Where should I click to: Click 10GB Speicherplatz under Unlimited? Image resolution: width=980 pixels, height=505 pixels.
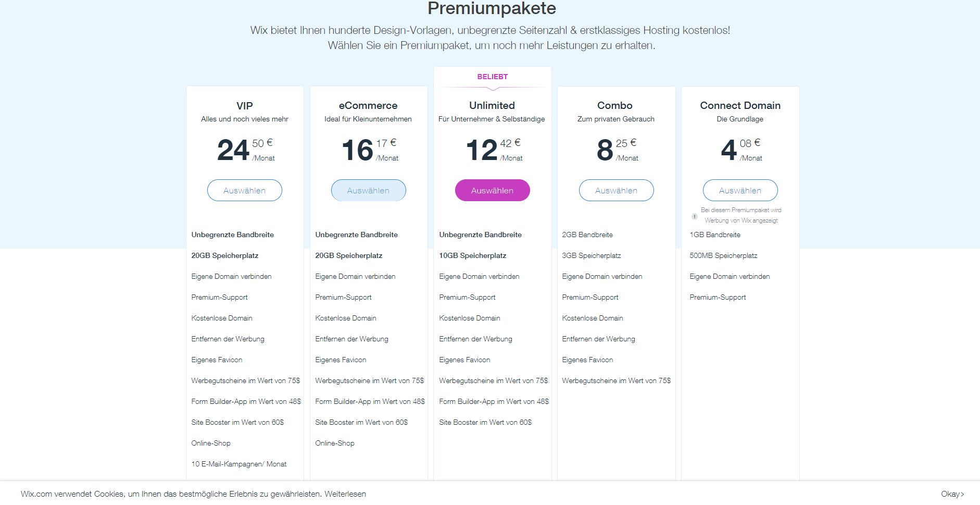point(473,255)
